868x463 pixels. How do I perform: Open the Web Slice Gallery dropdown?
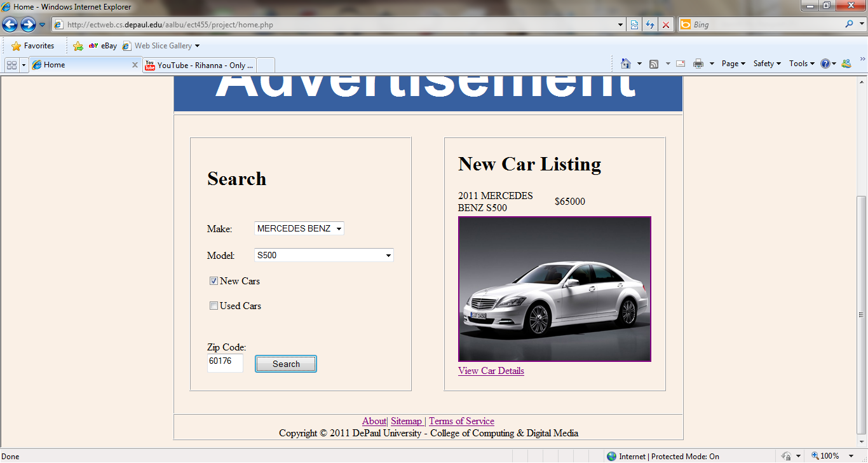[161, 46]
